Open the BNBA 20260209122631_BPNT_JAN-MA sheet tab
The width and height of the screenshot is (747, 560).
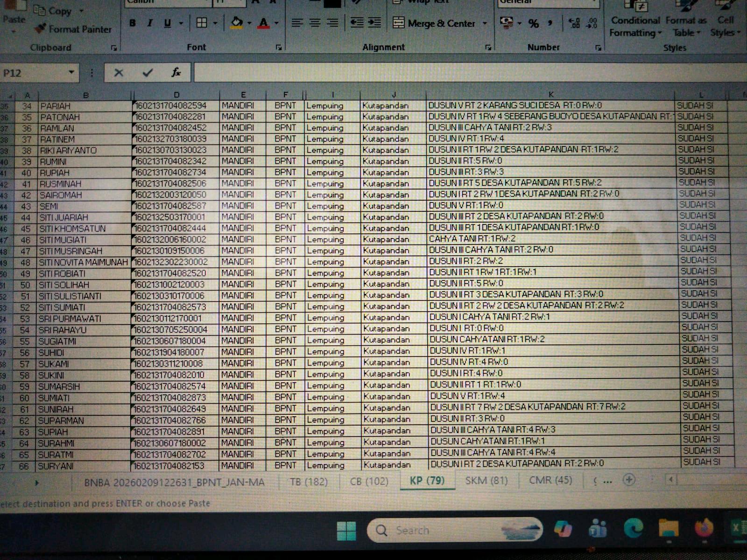pyautogui.click(x=174, y=482)
